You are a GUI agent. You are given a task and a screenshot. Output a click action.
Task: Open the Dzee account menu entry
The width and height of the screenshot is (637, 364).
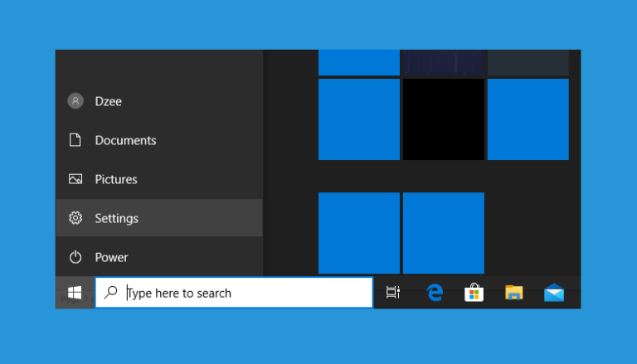coord(159,101)
